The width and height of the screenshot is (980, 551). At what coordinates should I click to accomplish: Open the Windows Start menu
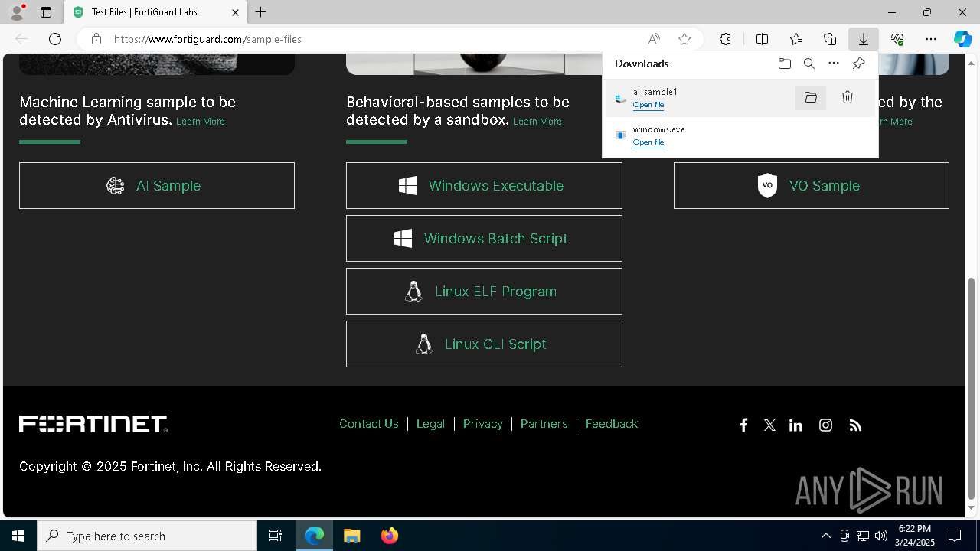point(18,536)
